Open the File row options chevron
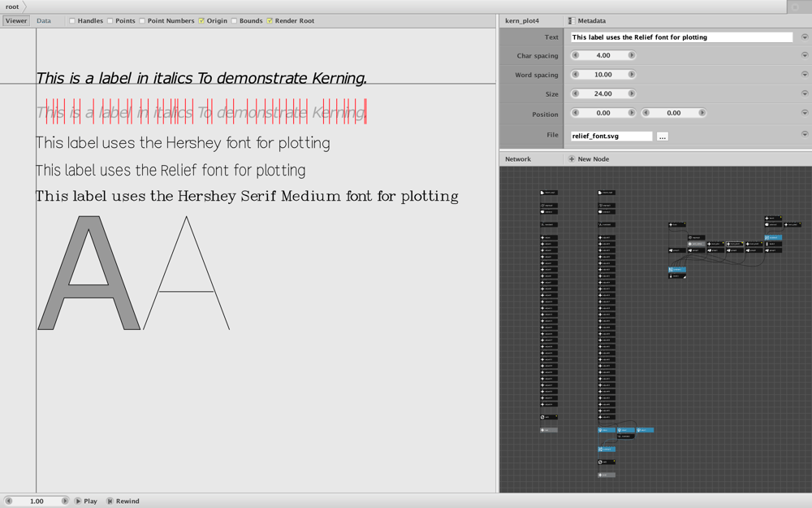The image size is (812, 508). click(x=804, y=134)
